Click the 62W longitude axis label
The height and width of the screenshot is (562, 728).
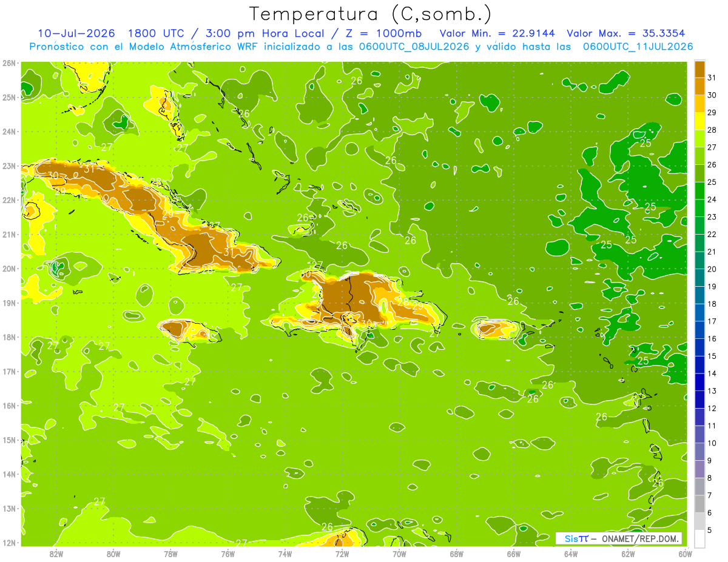628,554
